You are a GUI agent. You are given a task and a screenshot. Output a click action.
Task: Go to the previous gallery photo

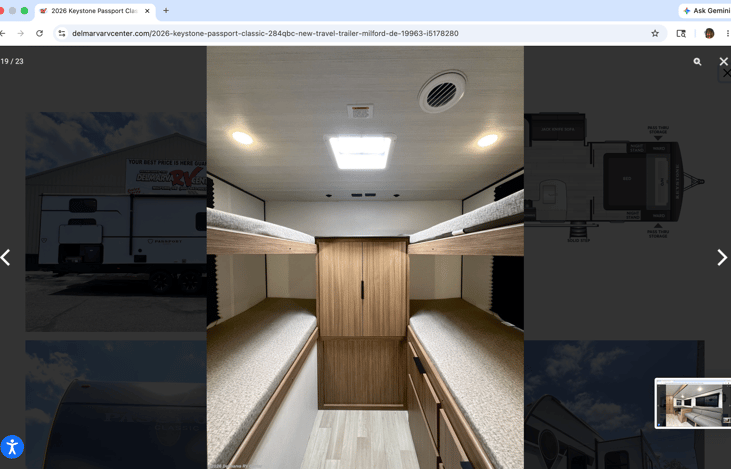coord(6,257)
